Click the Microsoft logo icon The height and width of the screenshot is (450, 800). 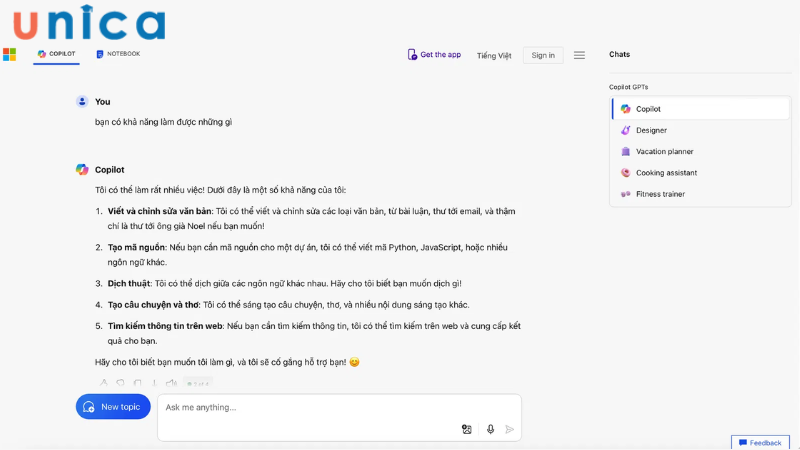[x=10, y=54]
